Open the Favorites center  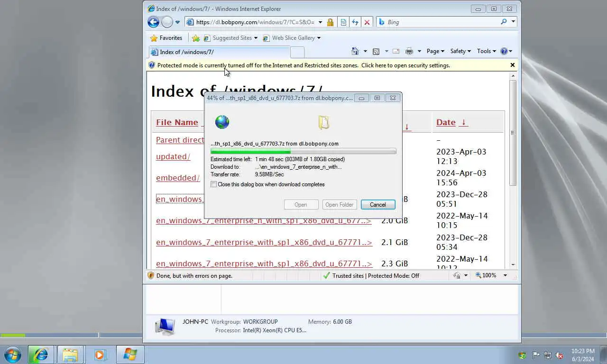pos(166,38)
